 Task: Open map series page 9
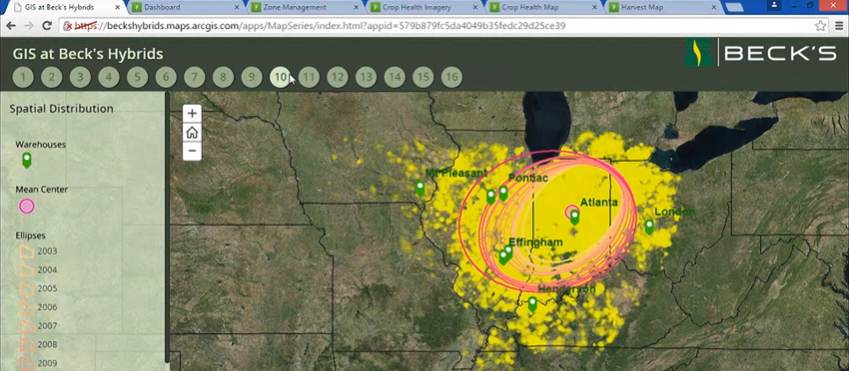tap(252, 77)
